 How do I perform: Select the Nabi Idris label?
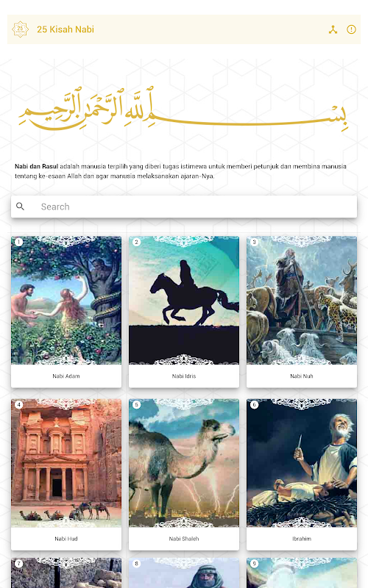(184, 376)
